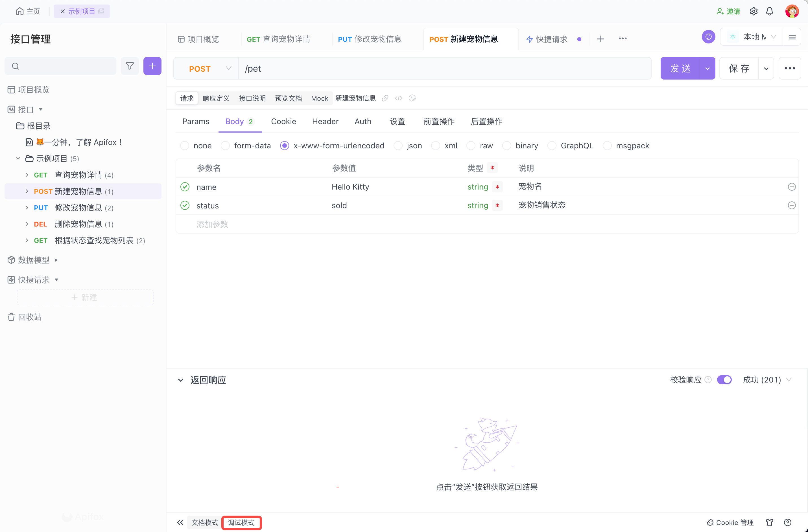Expand the PUT 修改宠物信息 tree item
808x532 pixels.
[x=27, y=208]
